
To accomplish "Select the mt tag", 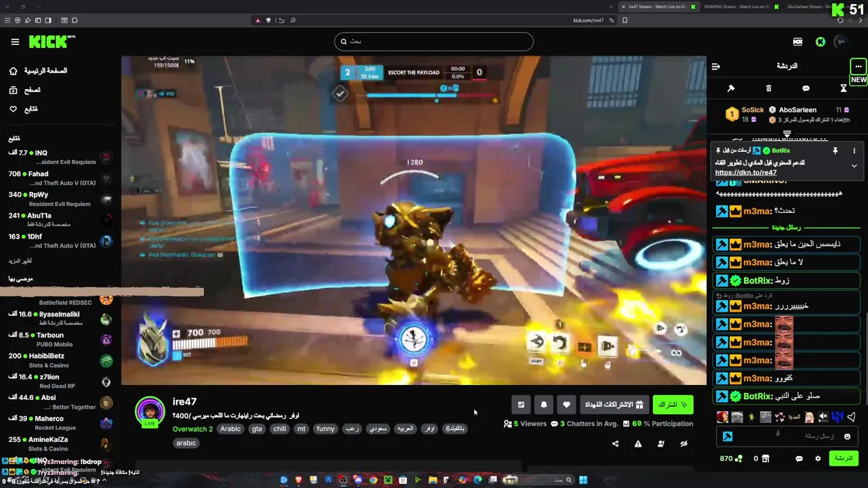I will [x=301, y=429].
